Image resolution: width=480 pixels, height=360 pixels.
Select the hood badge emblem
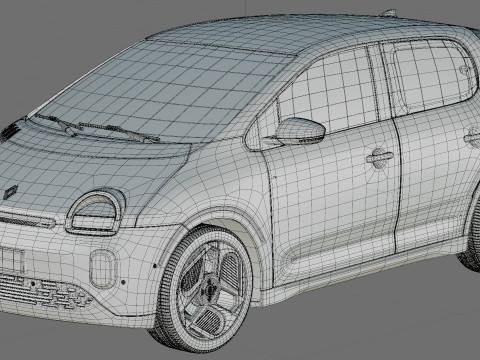[10, 192]
